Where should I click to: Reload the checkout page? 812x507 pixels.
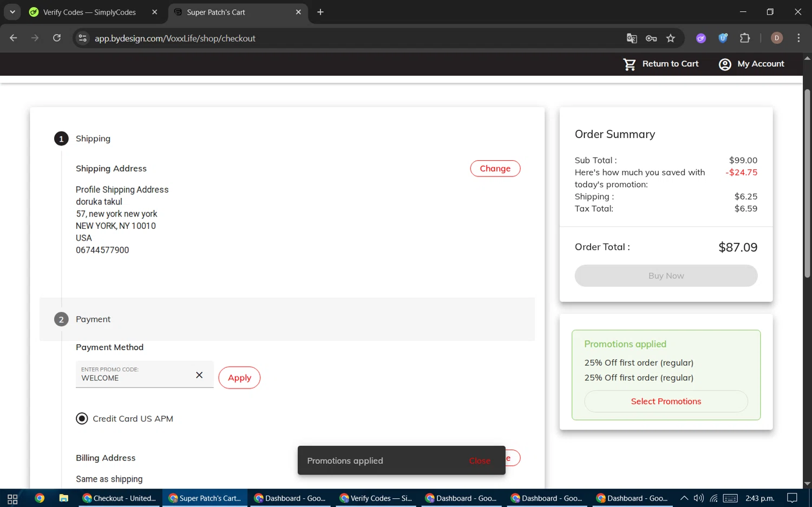(x=57, y=38)
